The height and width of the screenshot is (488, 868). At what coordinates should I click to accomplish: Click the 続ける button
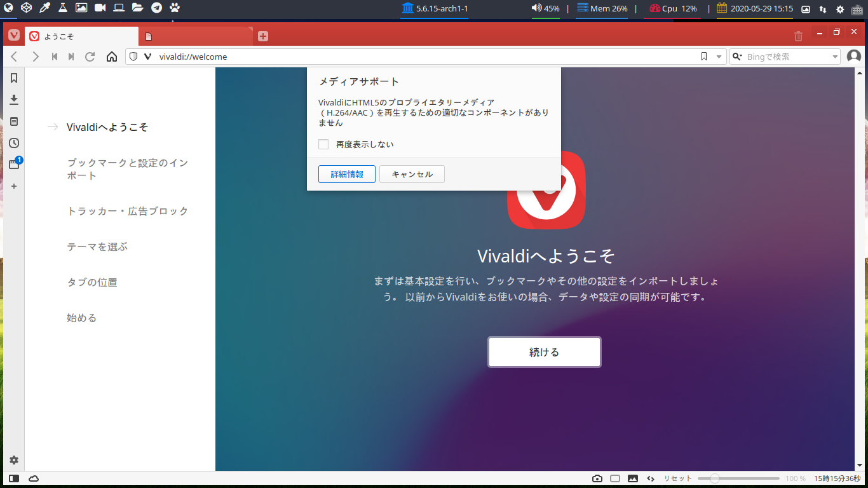[x=545, y=352]
